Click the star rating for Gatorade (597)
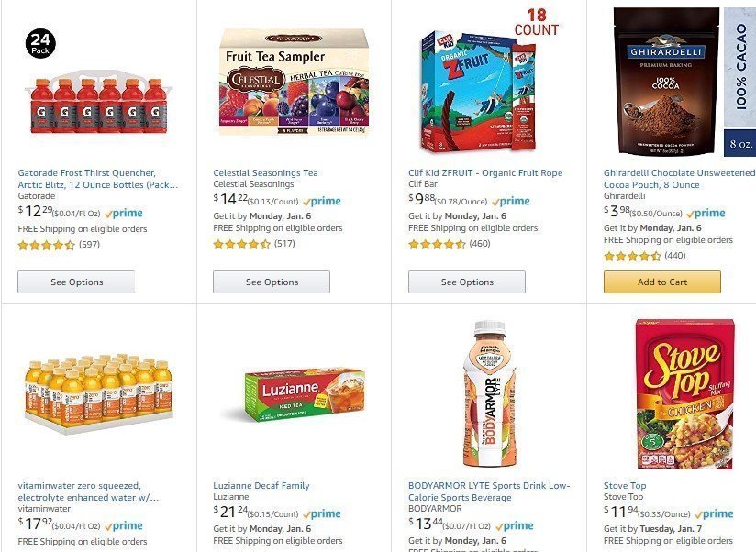This screenshot has height=552, width=756. 46,245
